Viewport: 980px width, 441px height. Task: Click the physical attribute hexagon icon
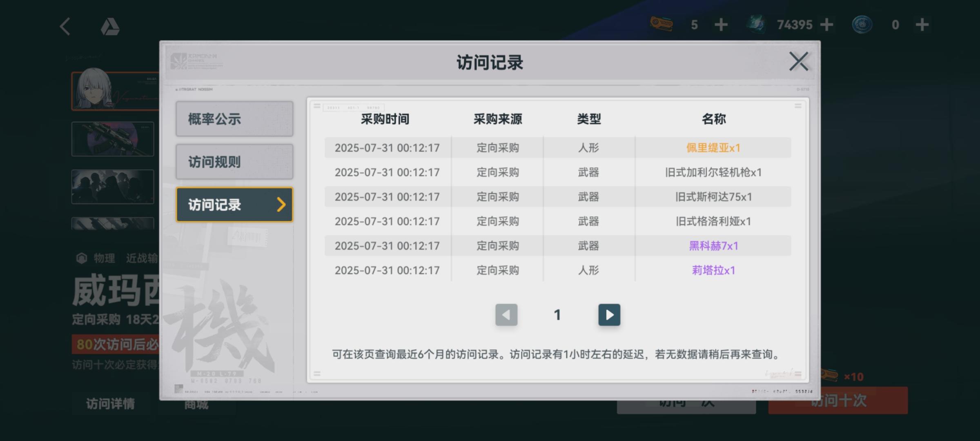(x=82, y=258)
